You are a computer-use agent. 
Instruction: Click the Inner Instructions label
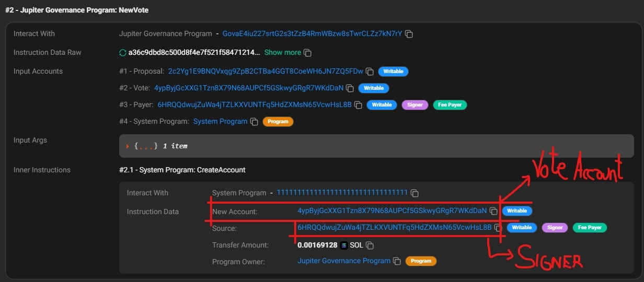[42, 170]
